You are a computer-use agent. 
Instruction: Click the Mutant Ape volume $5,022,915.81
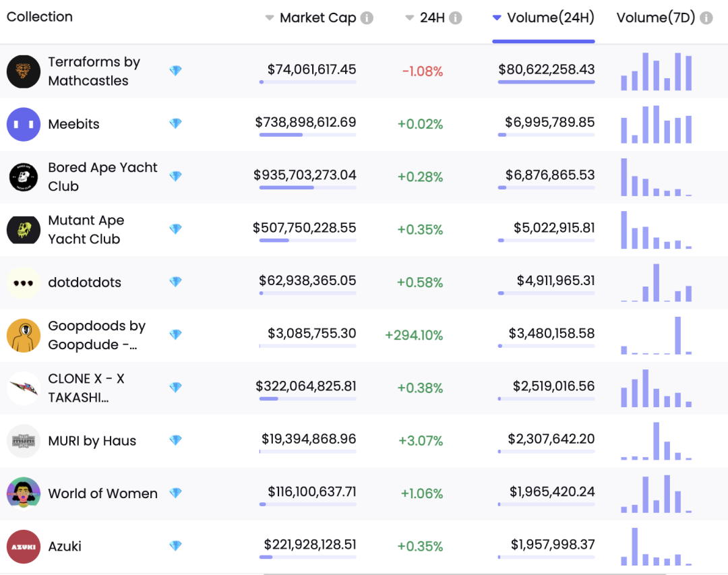[554, 228]
